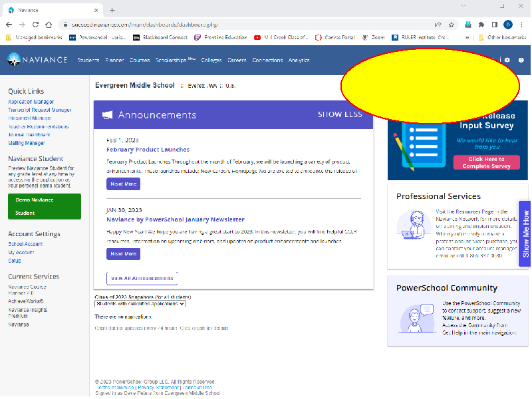Open the Frontline Education bookmark
532x399 pixels.
pos(221,37)
